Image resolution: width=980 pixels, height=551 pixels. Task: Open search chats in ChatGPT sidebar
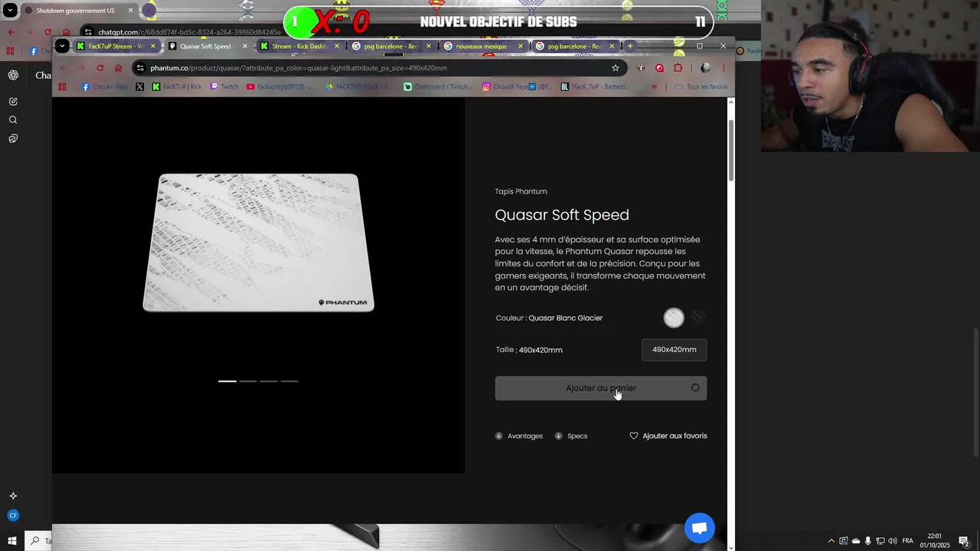(13, 119)
